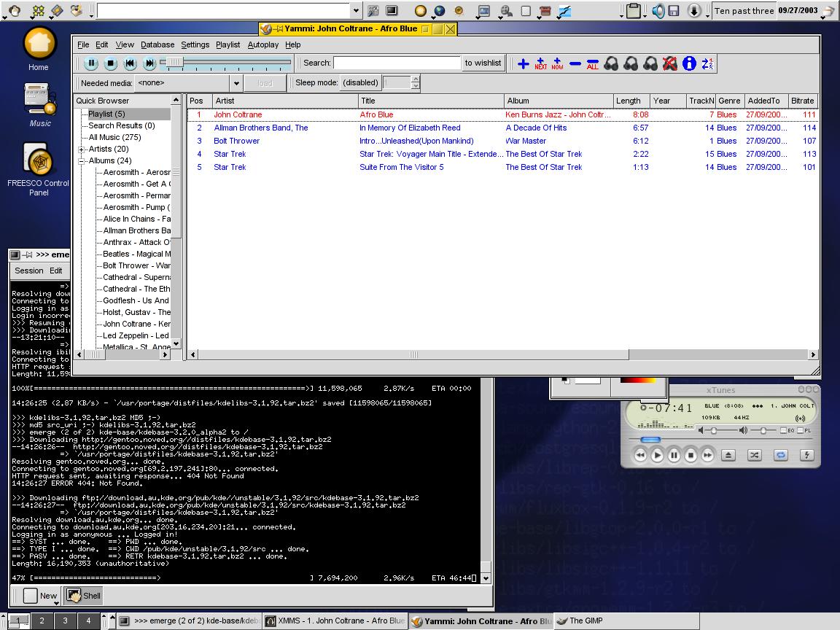Screen dimensions: 840x630
Task: Click the plus NOW play icon
Action: [558, 64]
